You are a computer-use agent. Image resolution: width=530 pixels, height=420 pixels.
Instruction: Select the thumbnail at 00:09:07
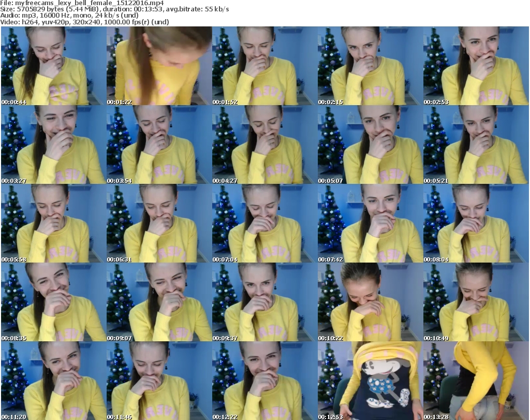click(x=159, y=302)
